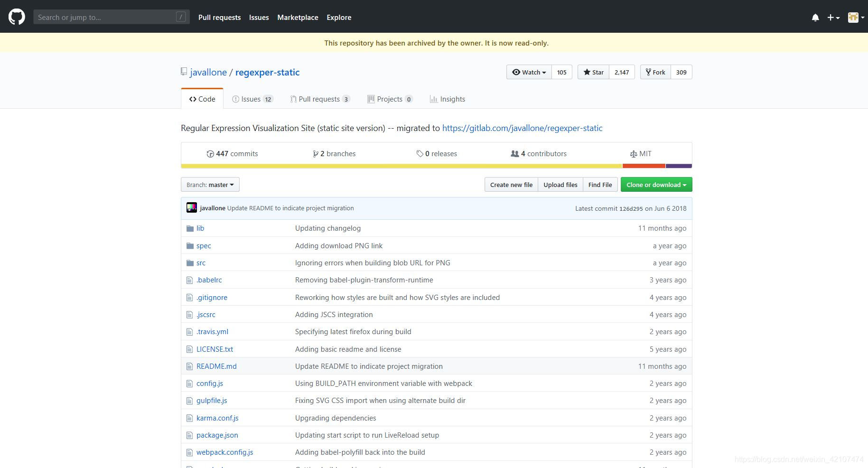Open the plus create-new menu
Viewport: 868px width, 468px height.
(x=833, y=18)
